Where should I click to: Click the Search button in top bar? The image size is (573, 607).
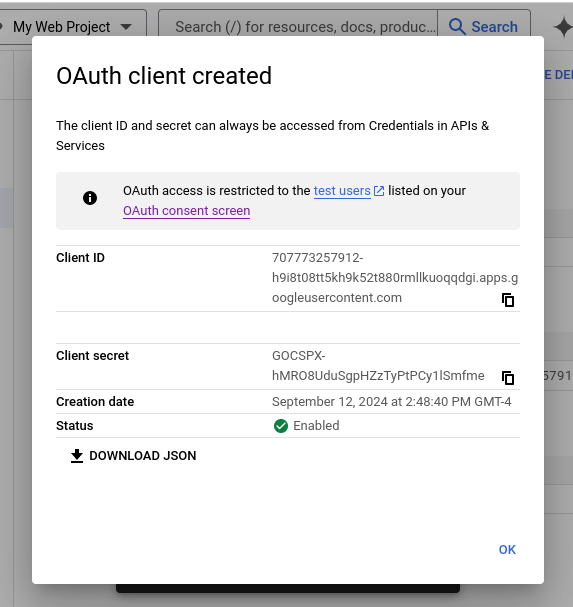click(484, 27)
